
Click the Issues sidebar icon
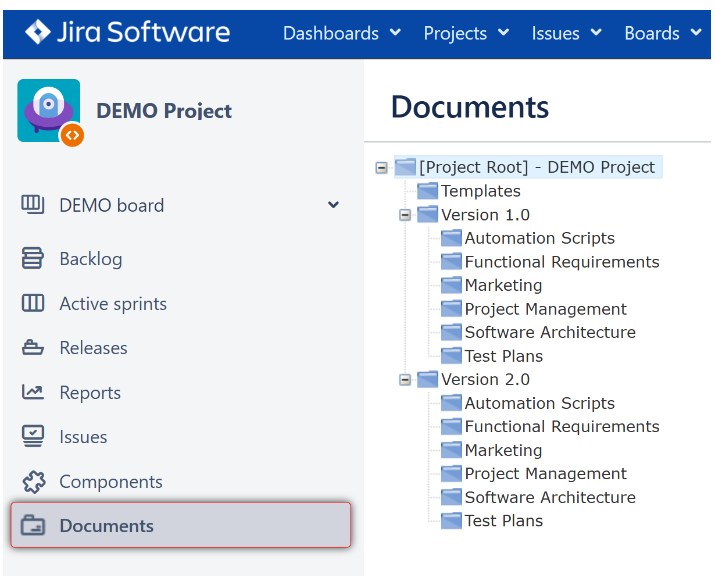point(33,436)
